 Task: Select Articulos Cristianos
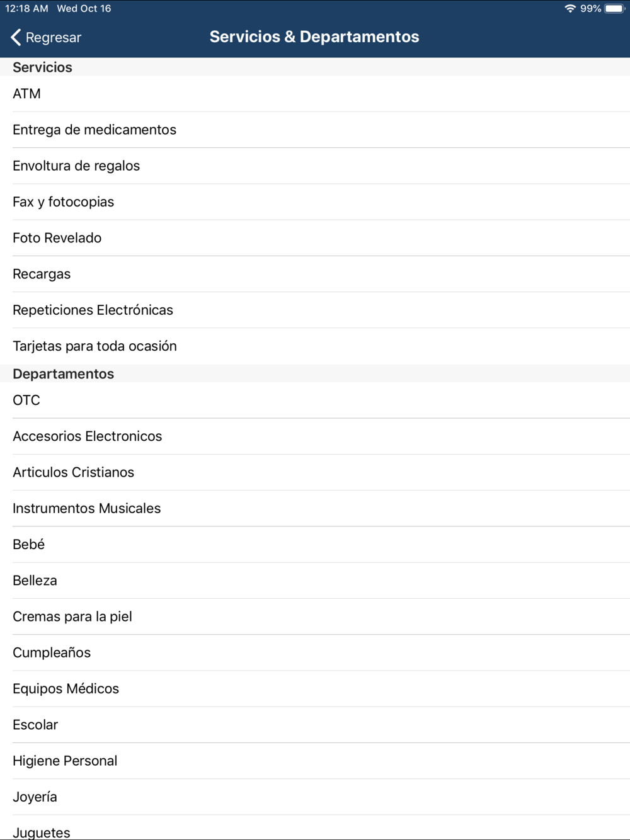pyautogui.click(x=315, y=472)
